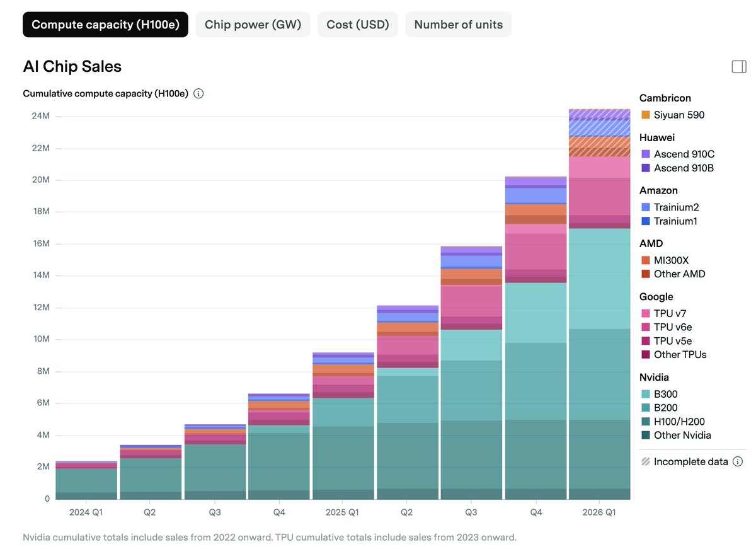Click the 24M y-axis label

tap(42, 117)
